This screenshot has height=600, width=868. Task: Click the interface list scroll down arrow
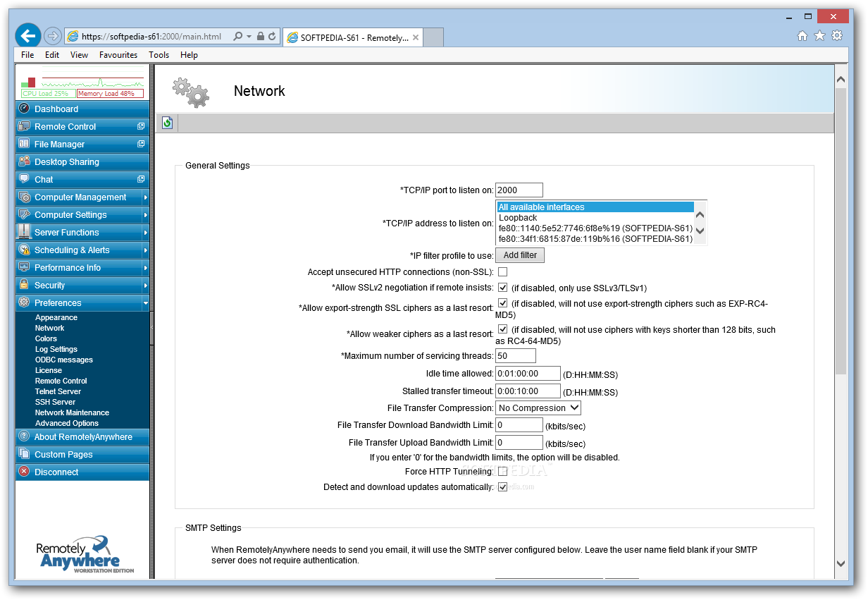click(700, 231)
